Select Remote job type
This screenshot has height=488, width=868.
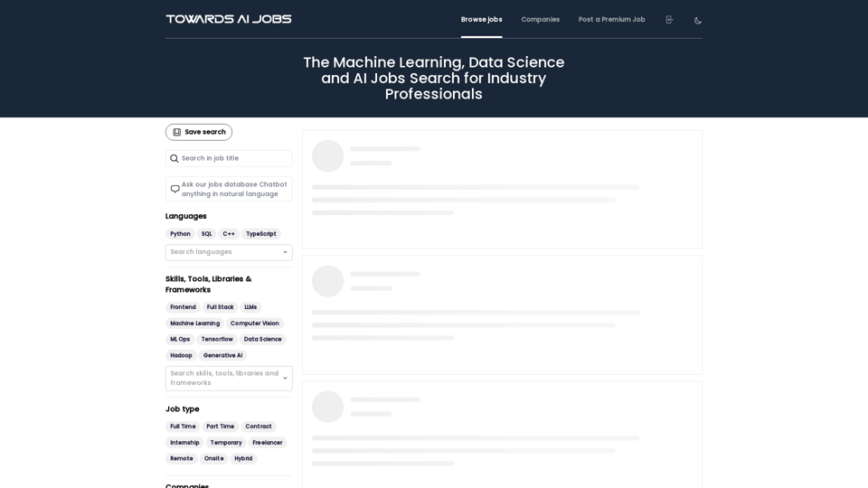click(x=182, y=459)
